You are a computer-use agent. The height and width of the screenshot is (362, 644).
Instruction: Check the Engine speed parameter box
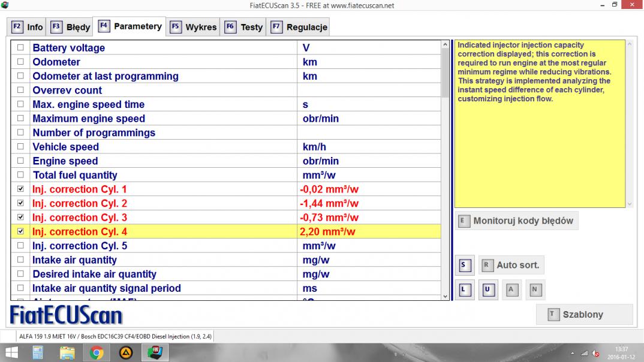pos(20,161)
